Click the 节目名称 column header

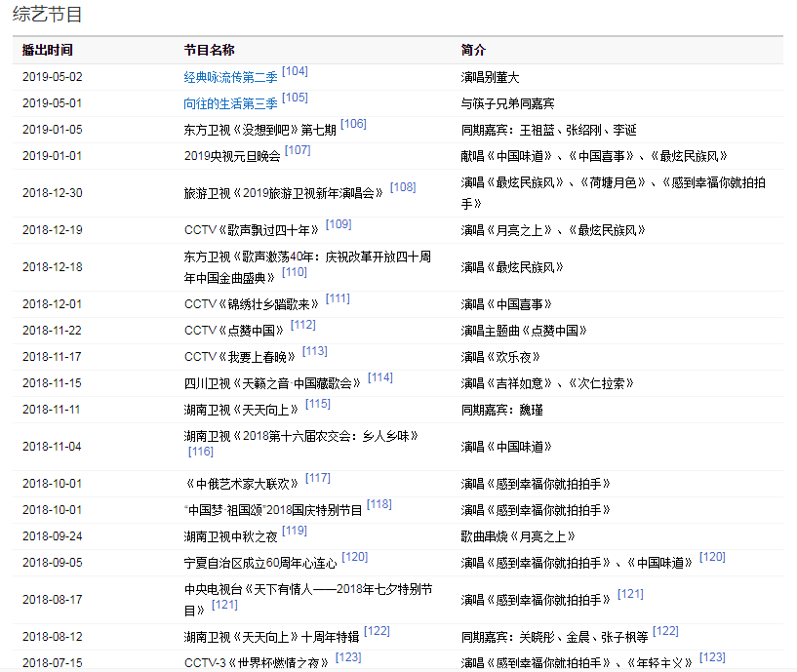[x=209, y=50]
